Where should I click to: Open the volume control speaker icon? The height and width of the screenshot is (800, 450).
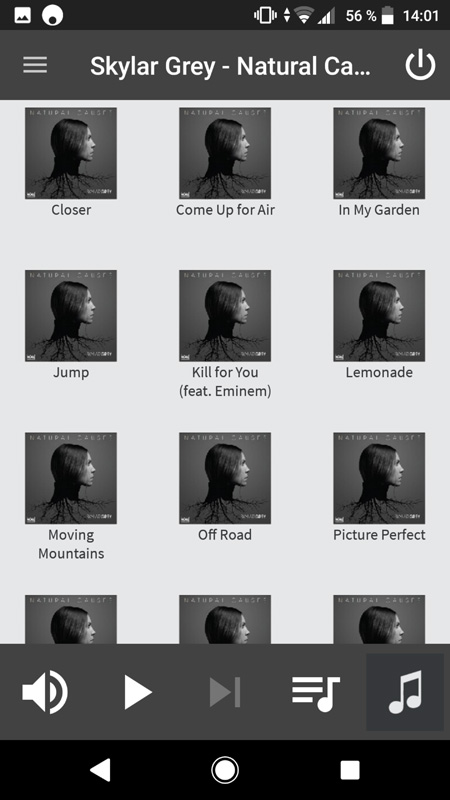tap(45, 692)
